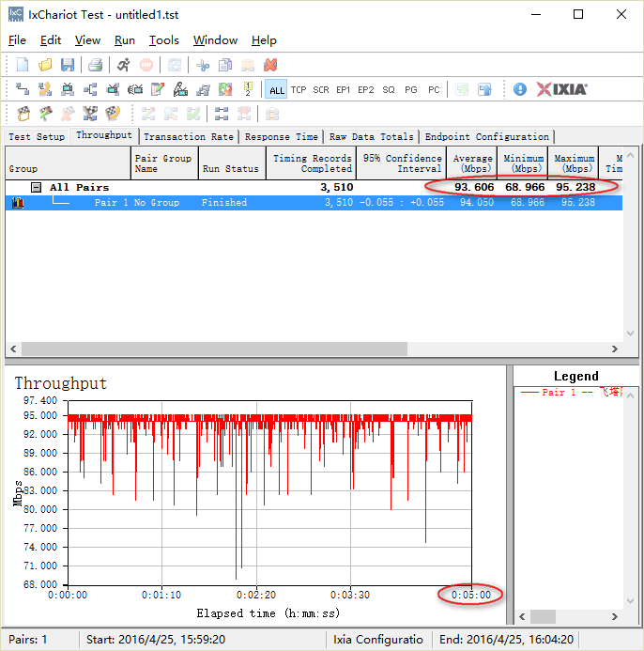This screenshot has width=644, height=651.
Task: Delete the selected pair with red X icon
Action: [270, 65]
